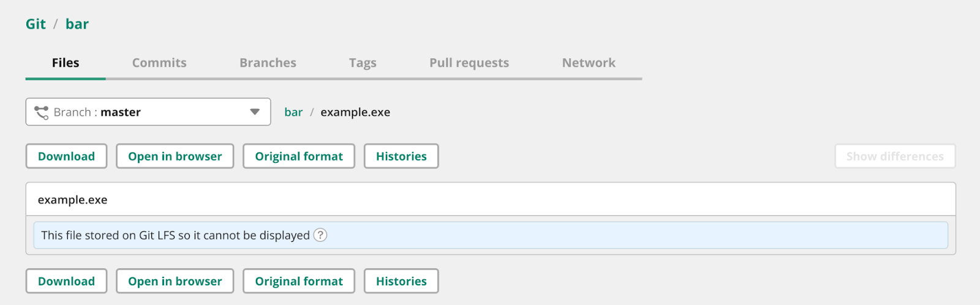This screenshot has width=980, height=305.
Task: Open the Branch: master selector box
Action: [x=148, y=112]
